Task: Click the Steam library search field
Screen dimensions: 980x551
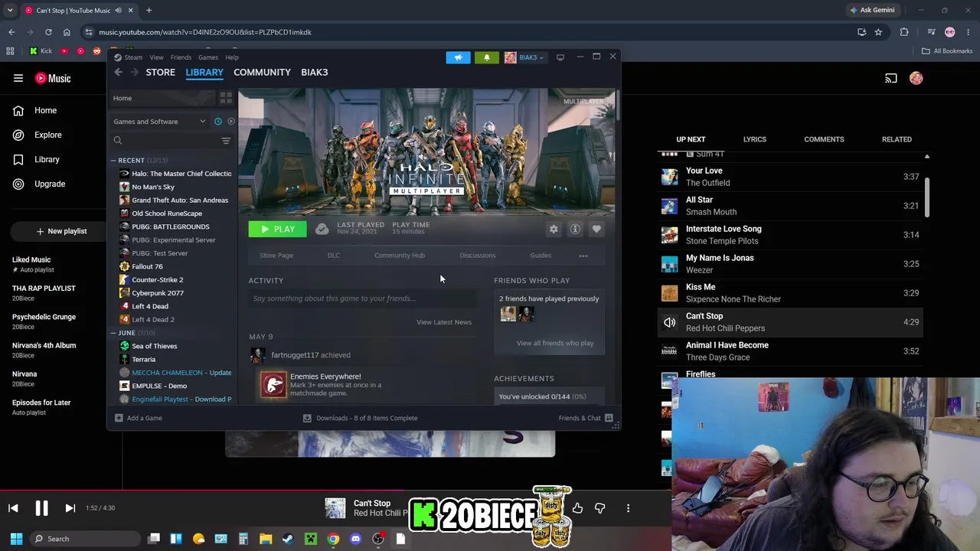Action: [x=165, y=141]
